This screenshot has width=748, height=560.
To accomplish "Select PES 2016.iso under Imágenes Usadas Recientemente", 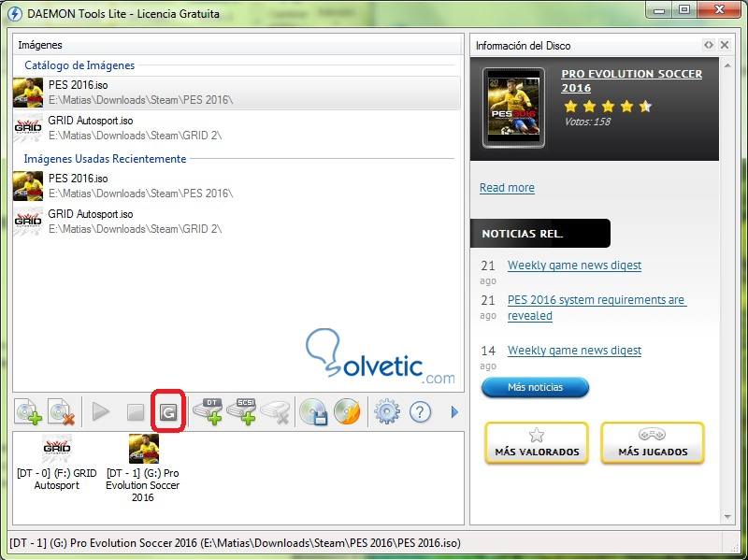I will [237, 185].
